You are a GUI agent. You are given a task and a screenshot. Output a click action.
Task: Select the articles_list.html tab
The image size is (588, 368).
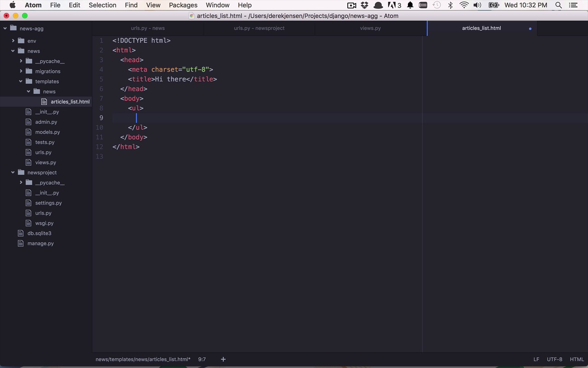click(x=481, y=28)
